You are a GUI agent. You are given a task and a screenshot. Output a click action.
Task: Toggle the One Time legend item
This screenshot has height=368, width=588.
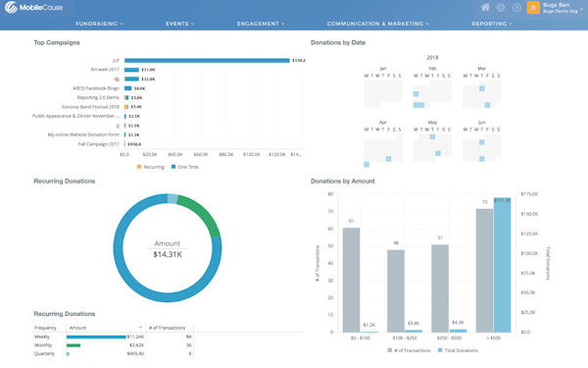pos(185,167)
